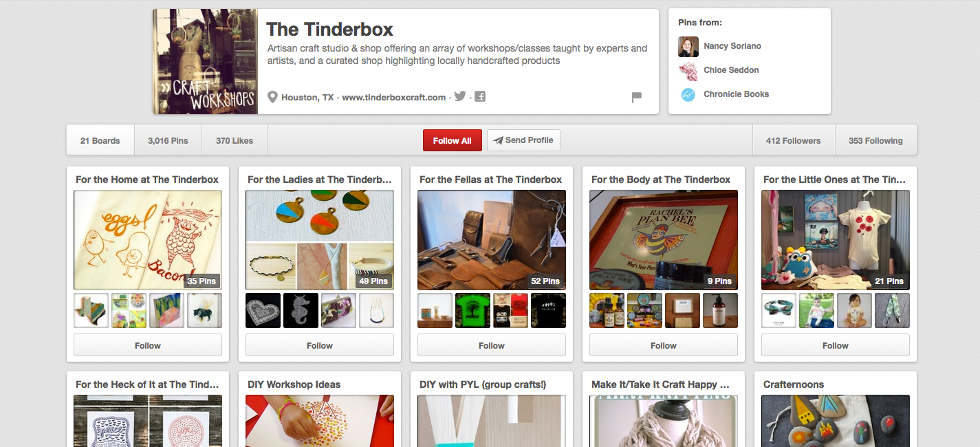
Task: Click the Texas-shaped thumbnail in For the Home
Action: [91, 311]
